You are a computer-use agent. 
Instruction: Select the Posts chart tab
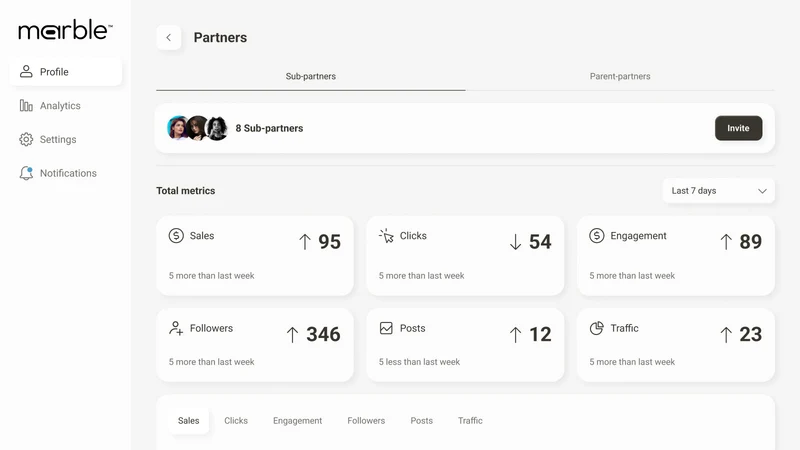point(421,421)
